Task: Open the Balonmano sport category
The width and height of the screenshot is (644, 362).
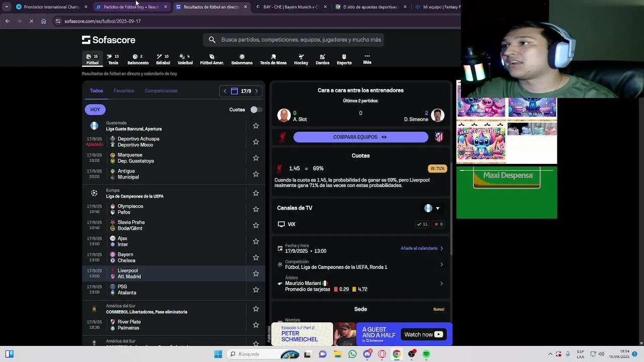Action: (x=242, y=59)
